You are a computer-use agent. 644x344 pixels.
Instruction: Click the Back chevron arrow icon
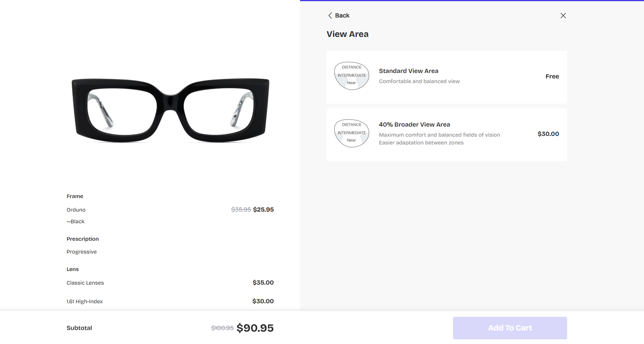click(330, 16)
